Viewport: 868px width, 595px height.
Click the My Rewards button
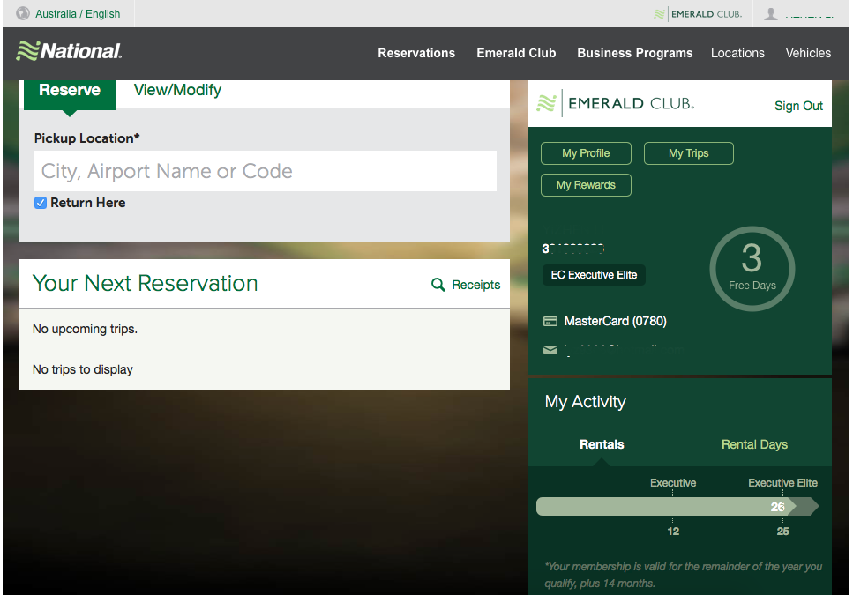(586, 185)
